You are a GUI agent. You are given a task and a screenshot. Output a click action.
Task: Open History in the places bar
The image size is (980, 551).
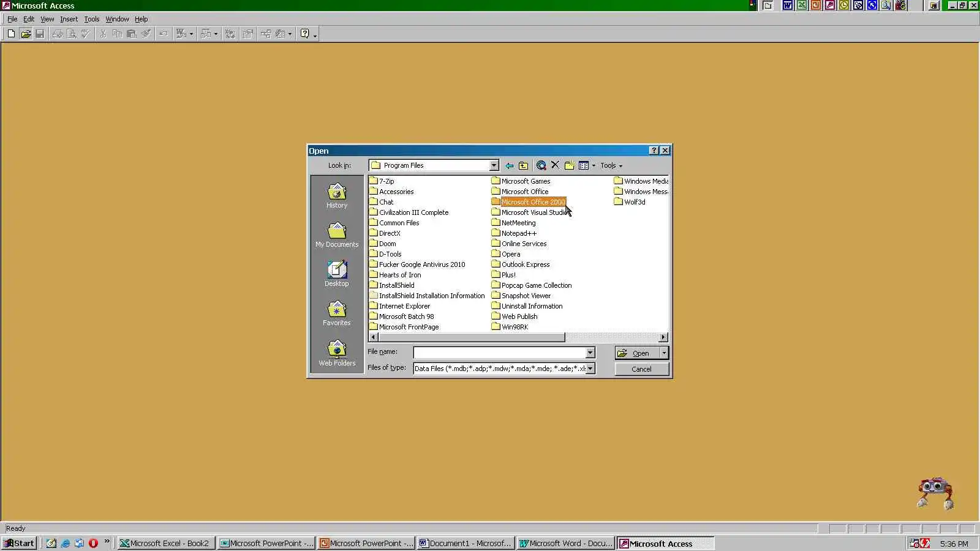(x=337, y=197)
